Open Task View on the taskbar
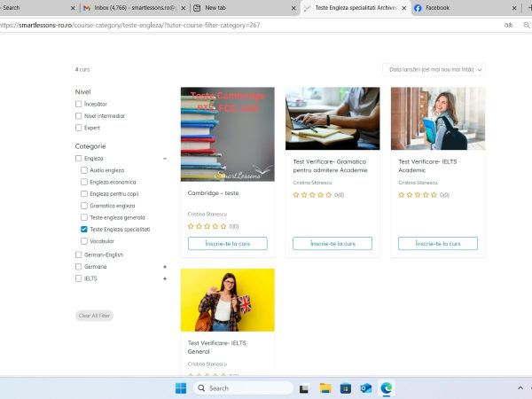Screen dimensions: 532x399 pos(305,387)
